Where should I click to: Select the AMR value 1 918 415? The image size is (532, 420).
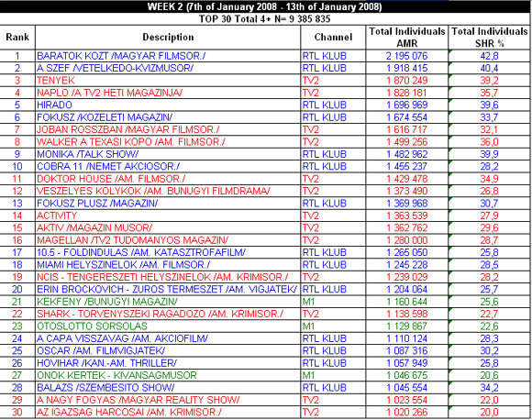[407, 68]
